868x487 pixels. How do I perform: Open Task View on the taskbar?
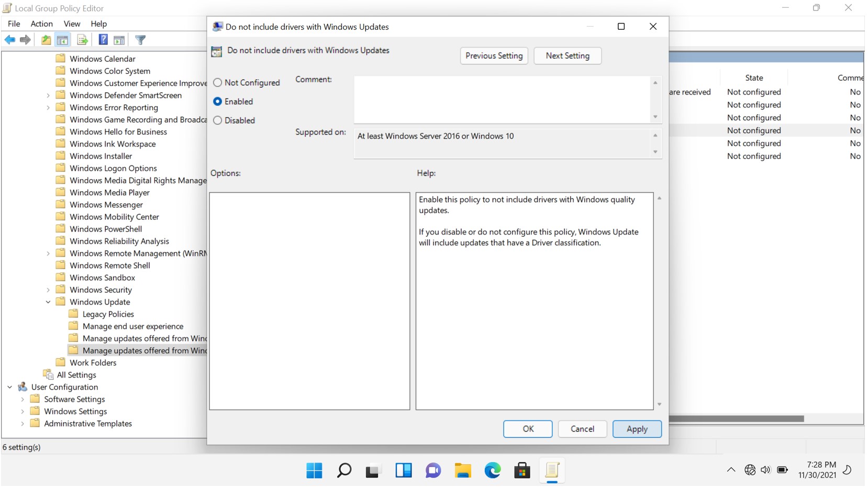pos(373,470)
